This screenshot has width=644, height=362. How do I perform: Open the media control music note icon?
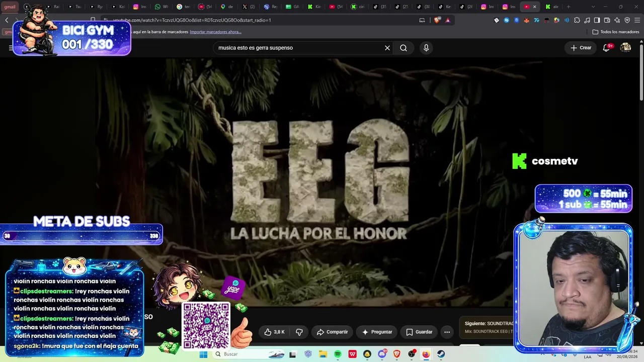587,20
